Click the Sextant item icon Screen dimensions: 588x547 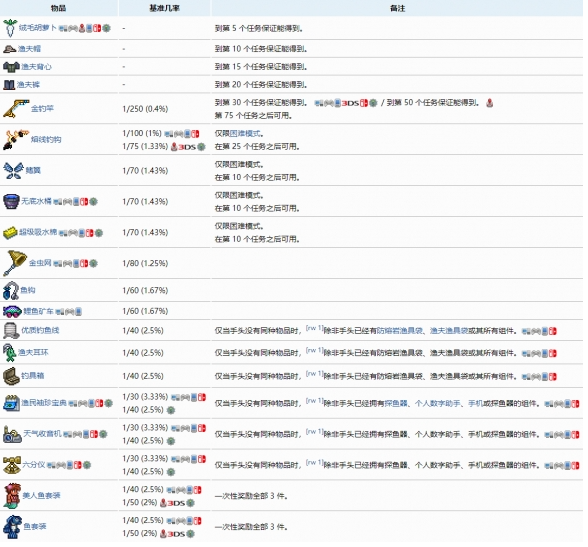tap(12, 465)
